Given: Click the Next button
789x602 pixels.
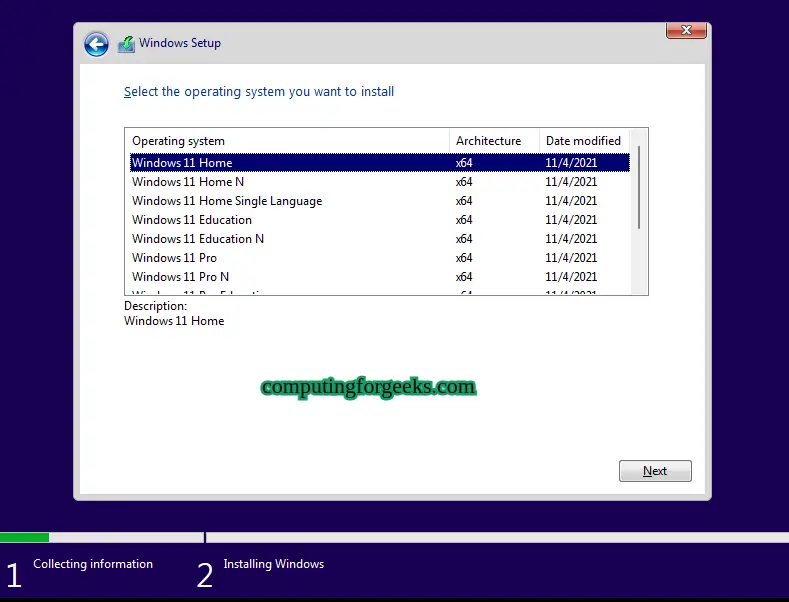Looking at the screenshot, I should coord(655,471).
